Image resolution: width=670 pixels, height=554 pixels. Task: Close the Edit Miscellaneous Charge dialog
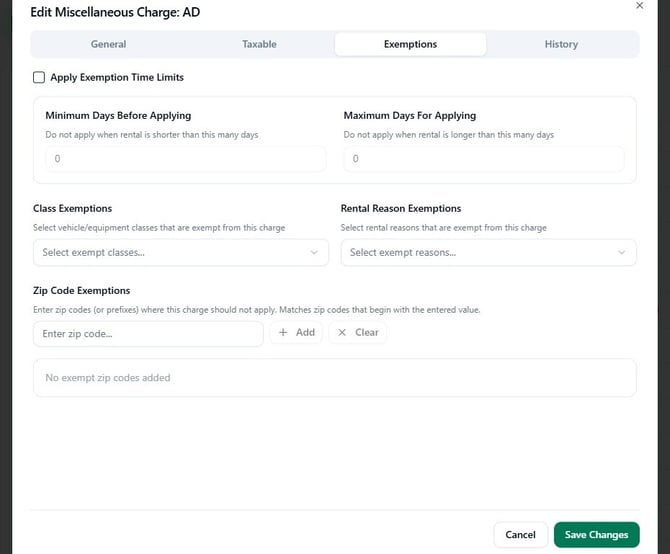coord(639,6)
